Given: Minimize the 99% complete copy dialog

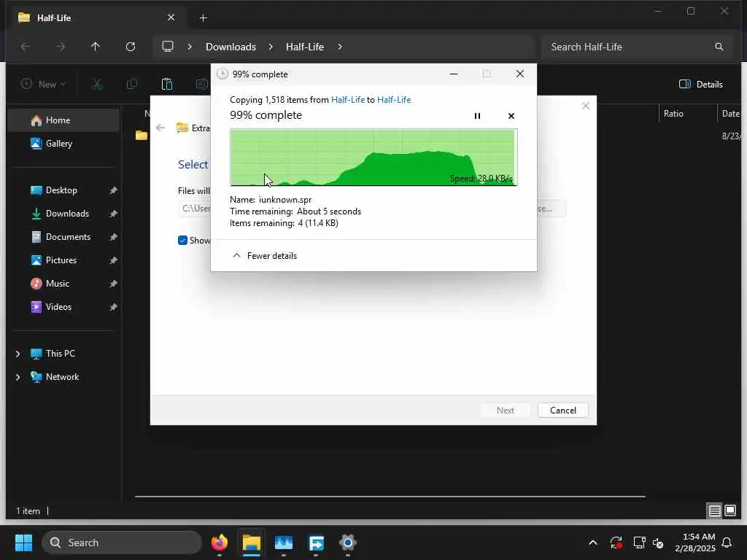Looking at the screenshot, I should tap(454, 74).
